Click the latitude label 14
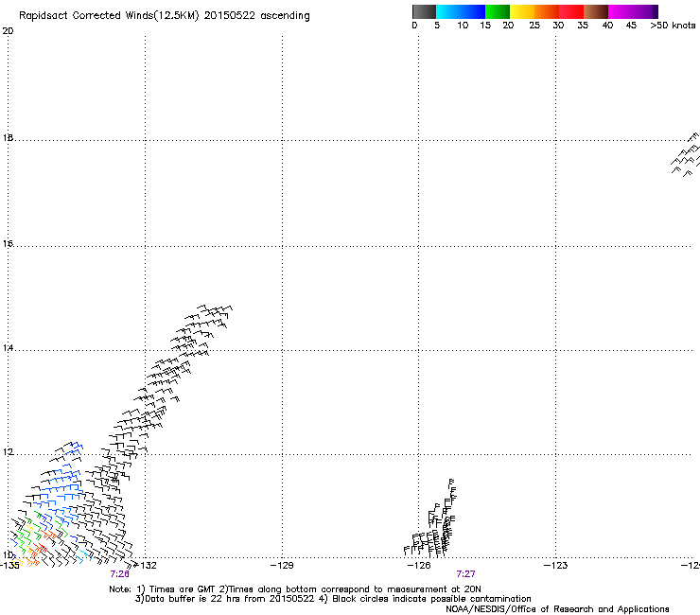This screenshot has height=615, width=700. click(8, 348)
